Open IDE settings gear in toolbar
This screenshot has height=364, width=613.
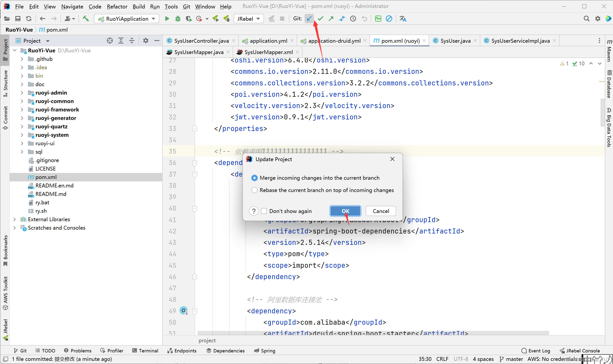598,19
